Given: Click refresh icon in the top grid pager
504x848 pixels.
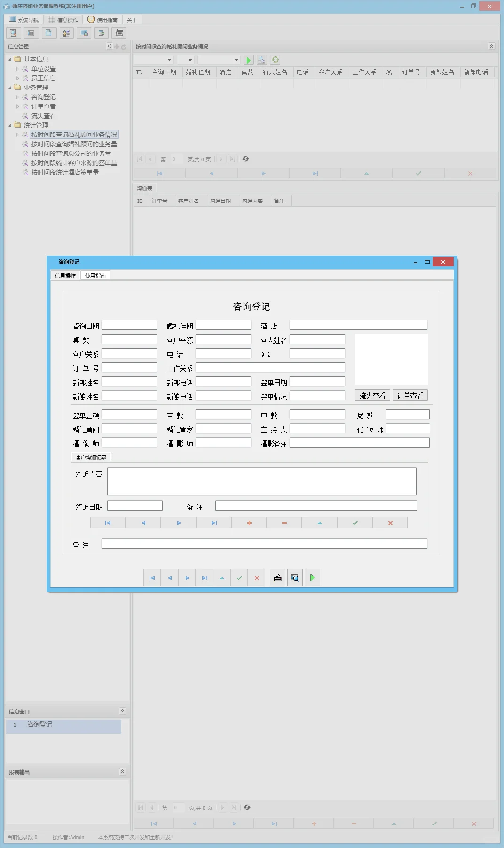Looking at the screenshot, I should [245, 159].
